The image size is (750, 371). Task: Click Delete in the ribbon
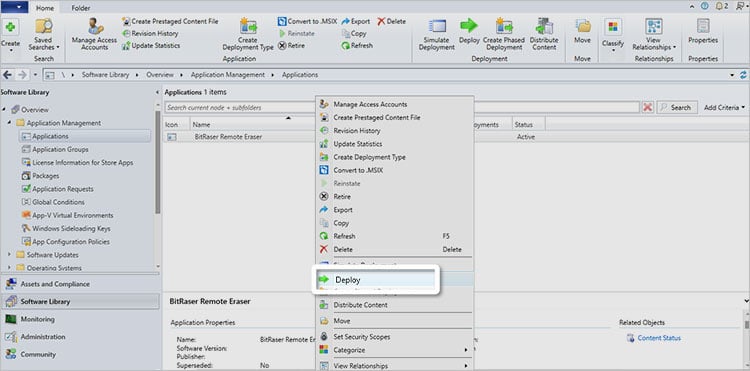click(x=391, y=22)
